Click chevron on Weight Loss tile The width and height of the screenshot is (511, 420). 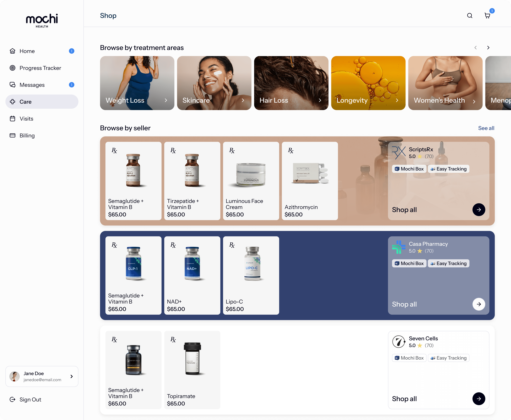pyautogui.click(x=166, y=100)
